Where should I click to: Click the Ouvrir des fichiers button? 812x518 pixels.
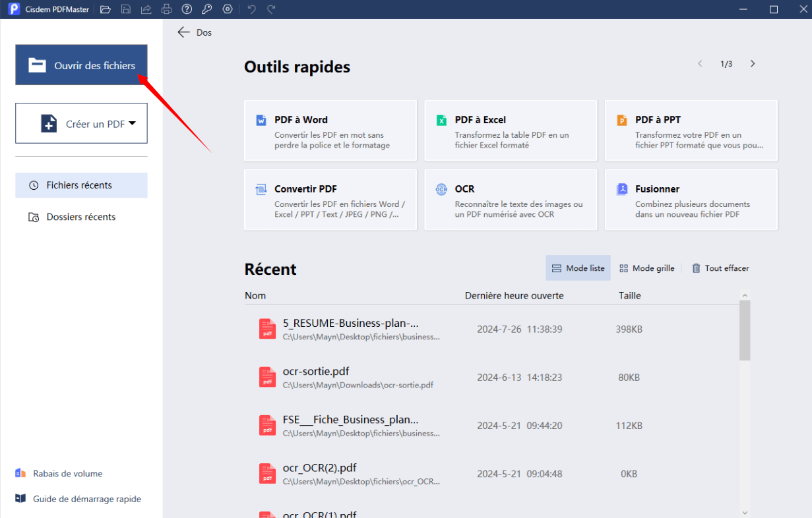pos(81,65)
